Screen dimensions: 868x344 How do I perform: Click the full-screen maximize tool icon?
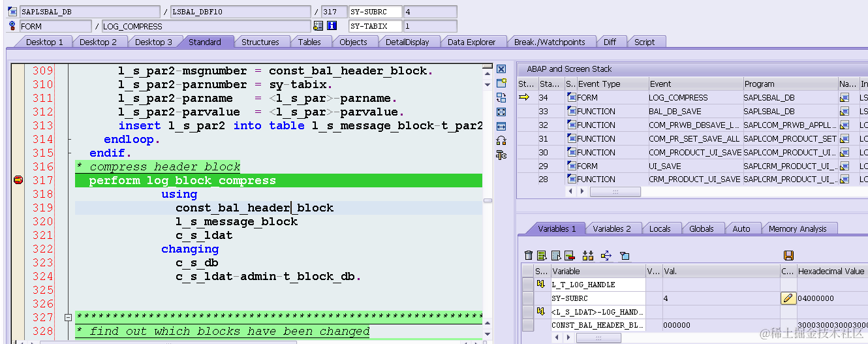[501, 112]
